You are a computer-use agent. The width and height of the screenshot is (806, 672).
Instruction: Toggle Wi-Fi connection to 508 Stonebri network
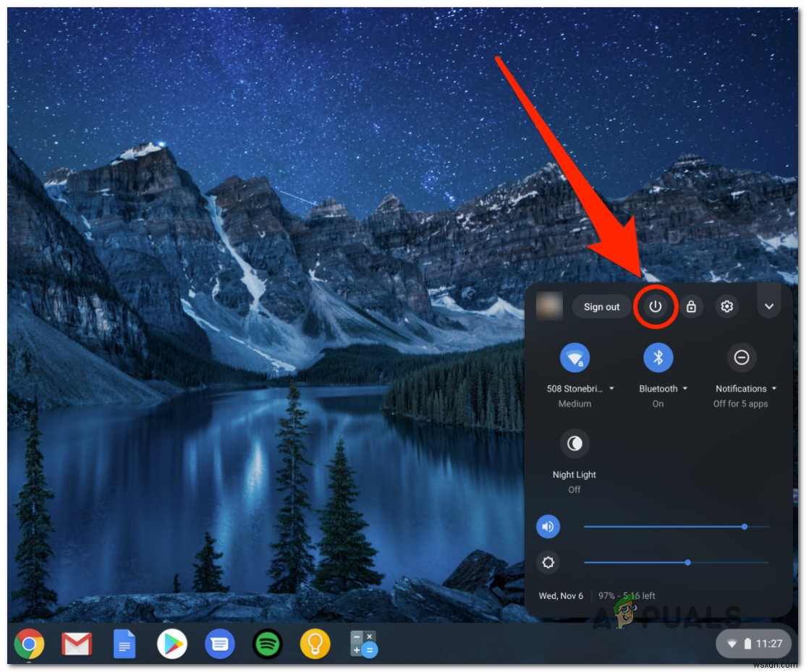coord(574,357)
